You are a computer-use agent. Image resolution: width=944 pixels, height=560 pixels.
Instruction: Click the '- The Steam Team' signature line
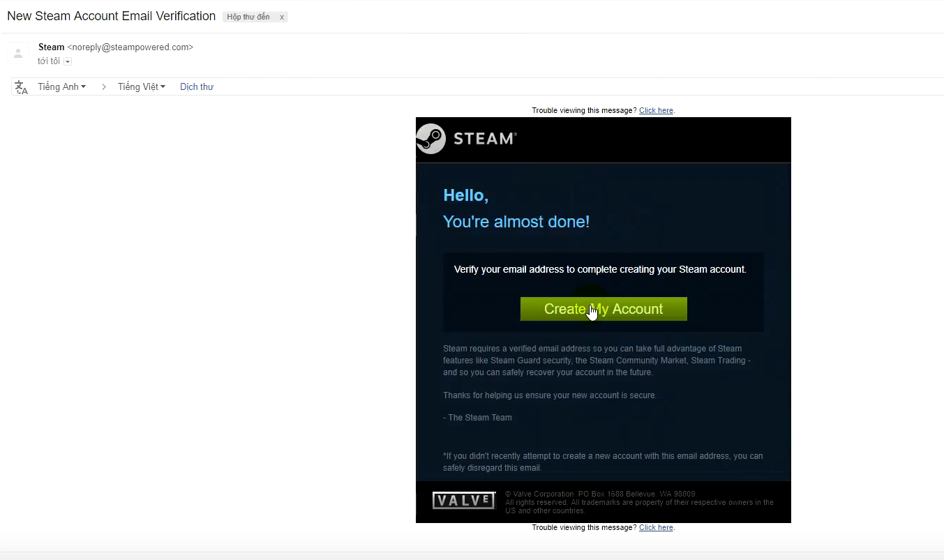point(477,417)
